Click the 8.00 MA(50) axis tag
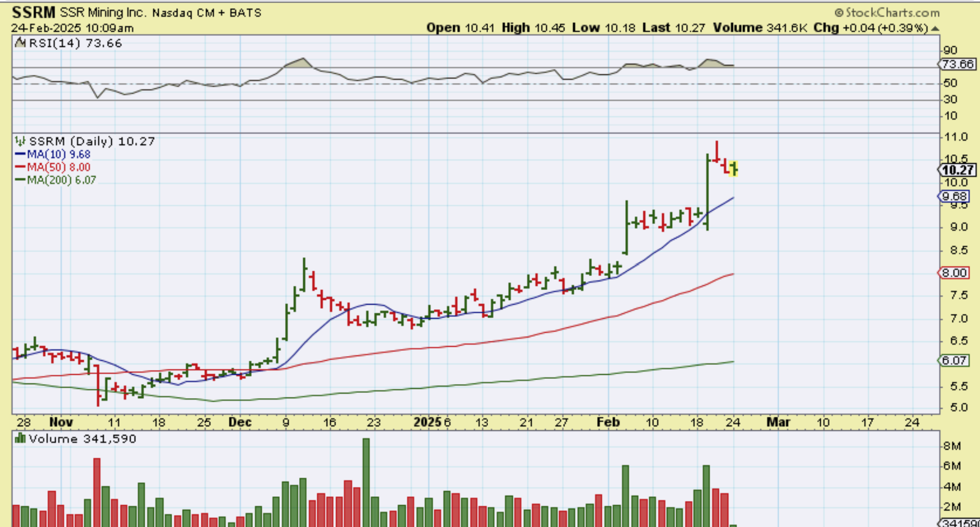 tap(955, 273)
